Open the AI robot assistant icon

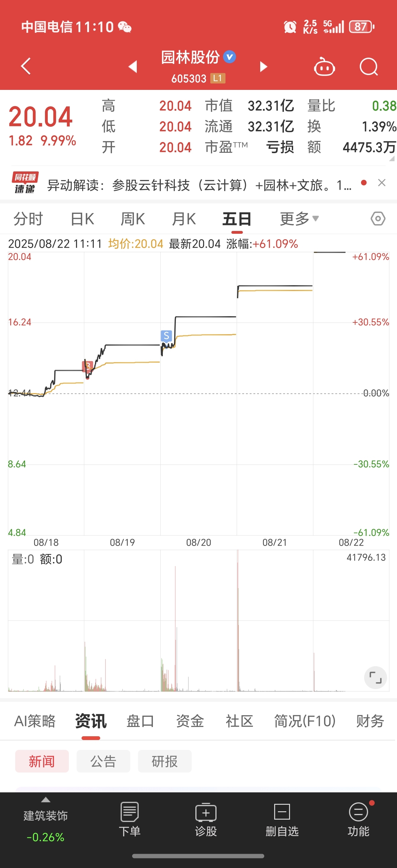tap(324, 66)
